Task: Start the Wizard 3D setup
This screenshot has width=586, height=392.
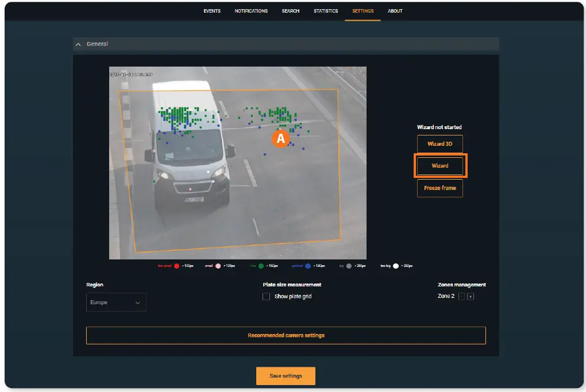Action: pos(439,144)
